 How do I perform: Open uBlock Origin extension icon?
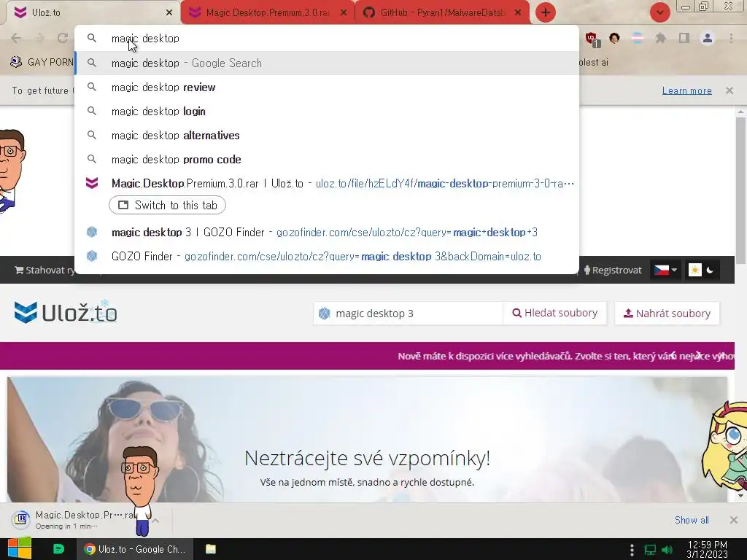click(x=592, y=39)
